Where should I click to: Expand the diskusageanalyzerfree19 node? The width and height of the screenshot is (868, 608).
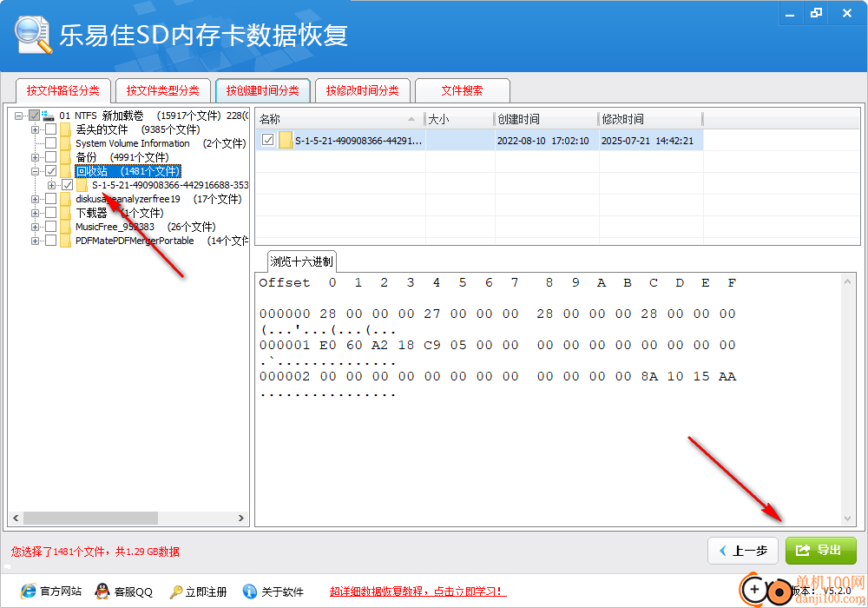35,199
